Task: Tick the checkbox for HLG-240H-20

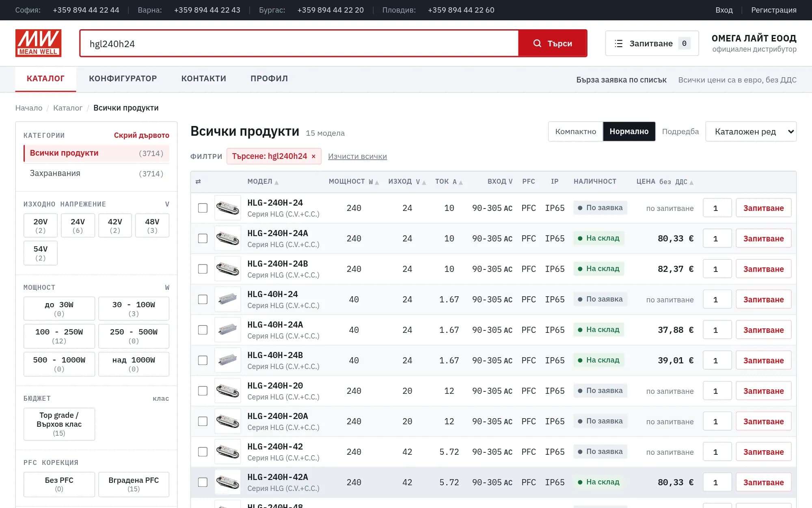Action: pyautogui.click(x=203, y=391)
